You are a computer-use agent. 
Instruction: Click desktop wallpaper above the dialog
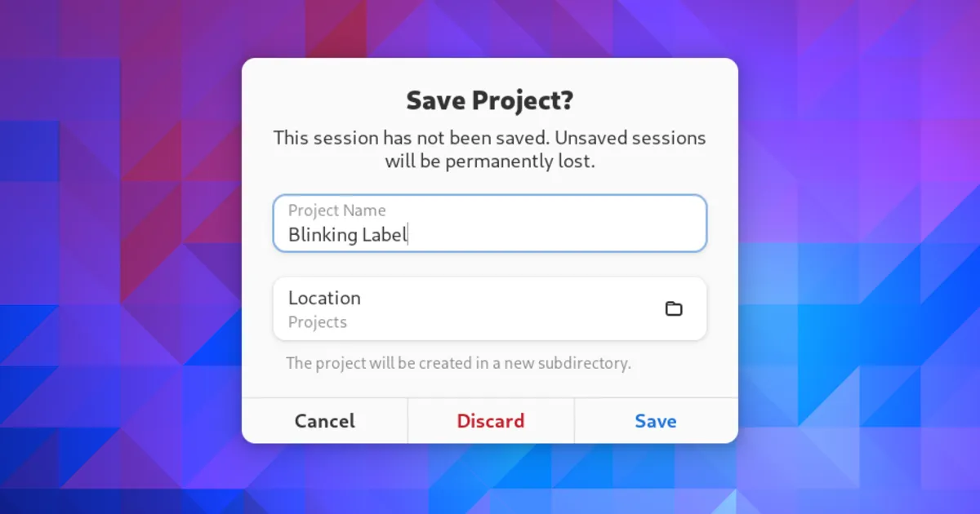[490, 29]
